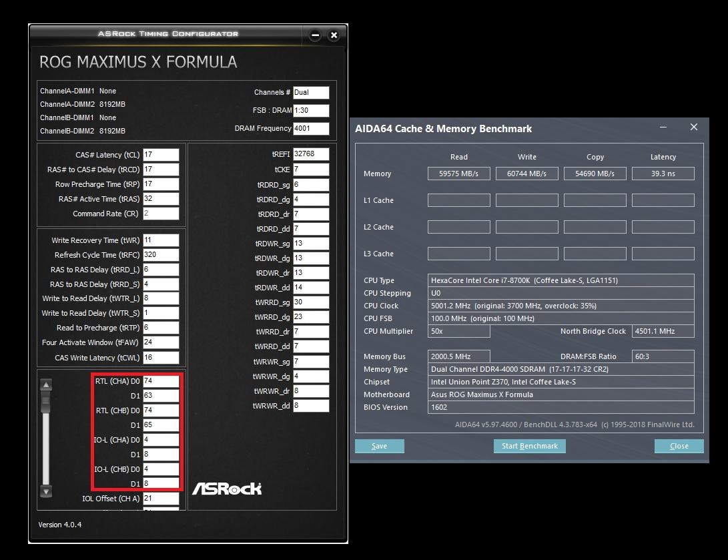Click the RAS# to CAS# Delay (tRCD) field
The width and height of the screenshot is (728, 560).
click(x=161, y=170)
